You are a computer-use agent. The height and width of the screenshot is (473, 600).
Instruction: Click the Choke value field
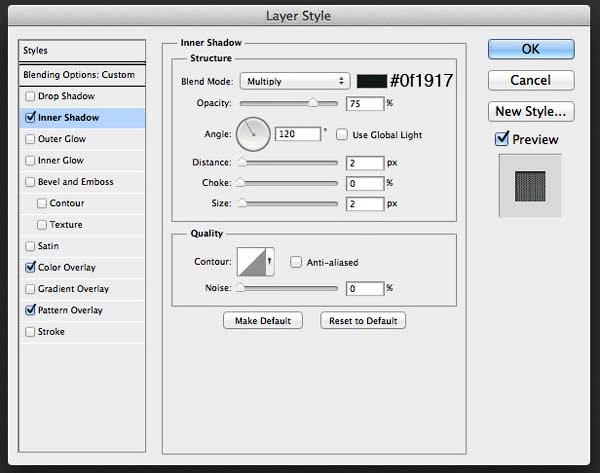click(365, 183)
